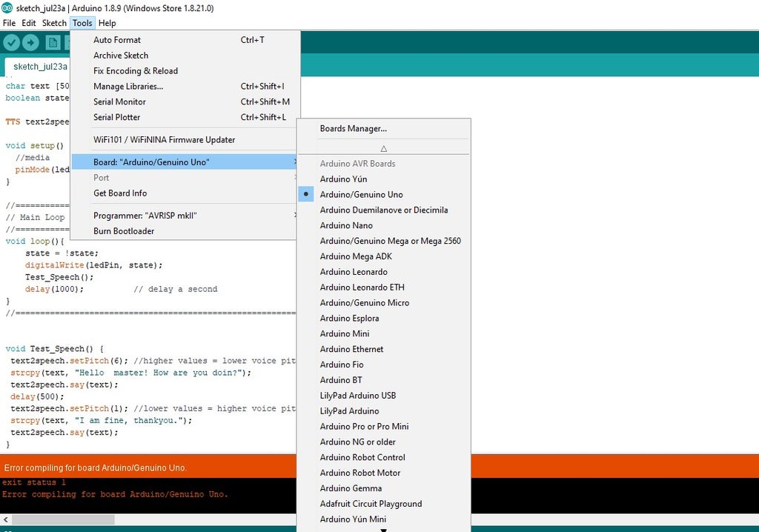
Task: Choose Arduino BT board
Action: click(384, 380)
